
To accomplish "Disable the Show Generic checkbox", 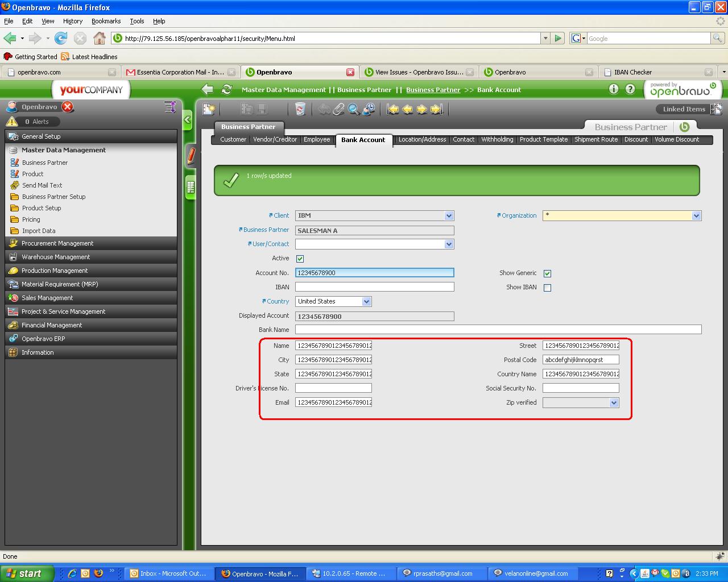I will [547, 273].
